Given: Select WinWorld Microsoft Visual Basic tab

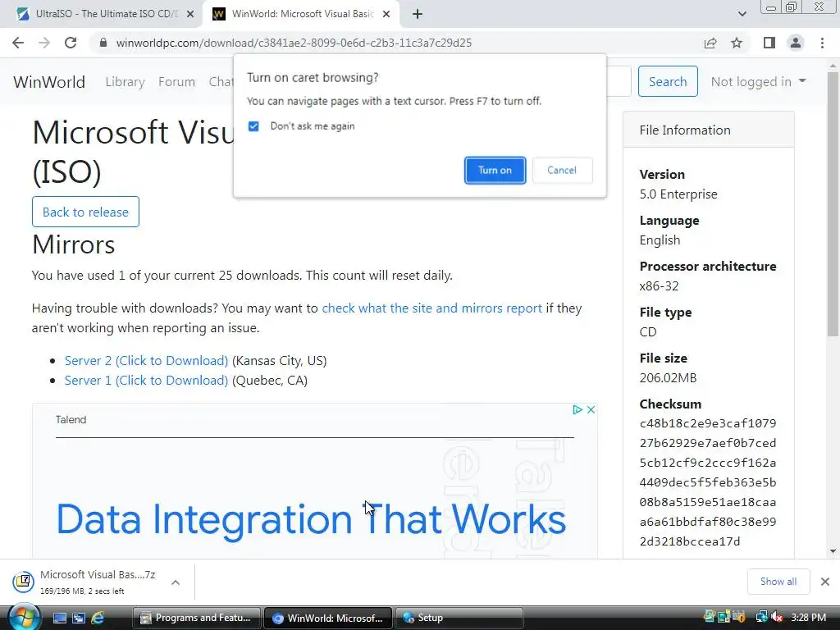Looking at the screenshot, I should 300,15.
